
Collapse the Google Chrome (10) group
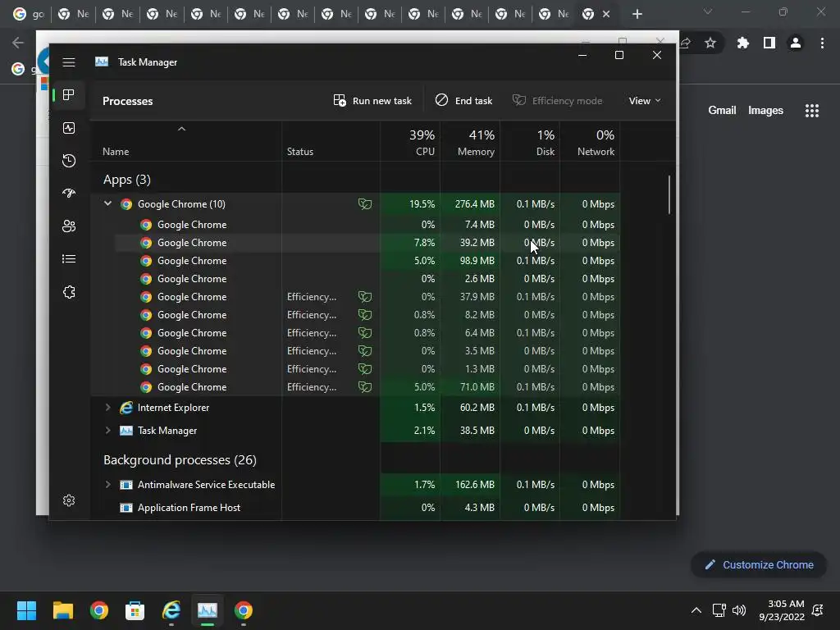107,203
